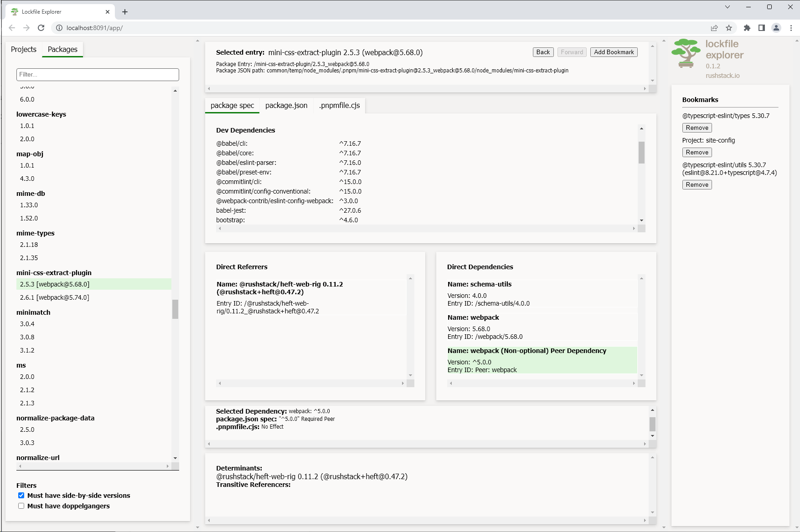800x532 pixels.
Task: Open a new browser tab with plus icon
Action: pos(125,12)
